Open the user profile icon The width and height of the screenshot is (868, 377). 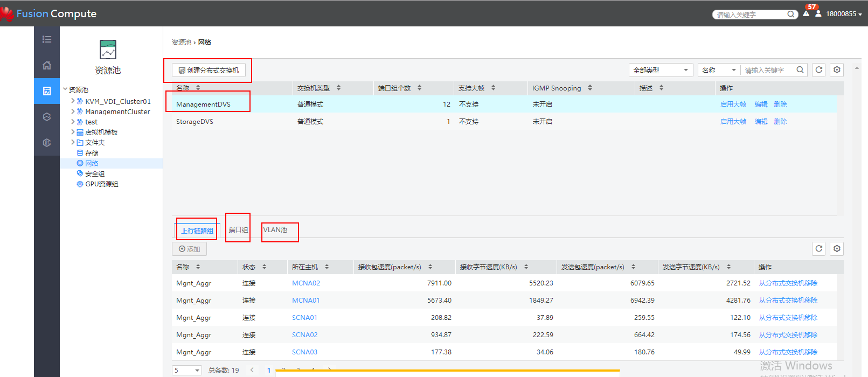pos(818,13)
